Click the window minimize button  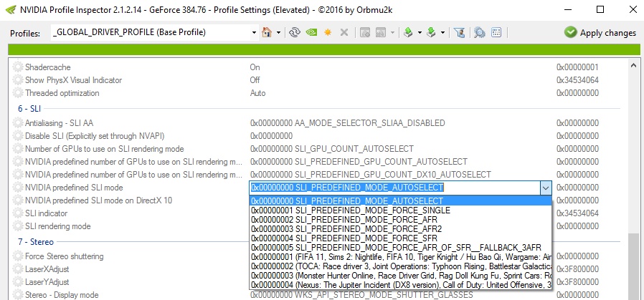pyautogui.click(x=567, y=9)
